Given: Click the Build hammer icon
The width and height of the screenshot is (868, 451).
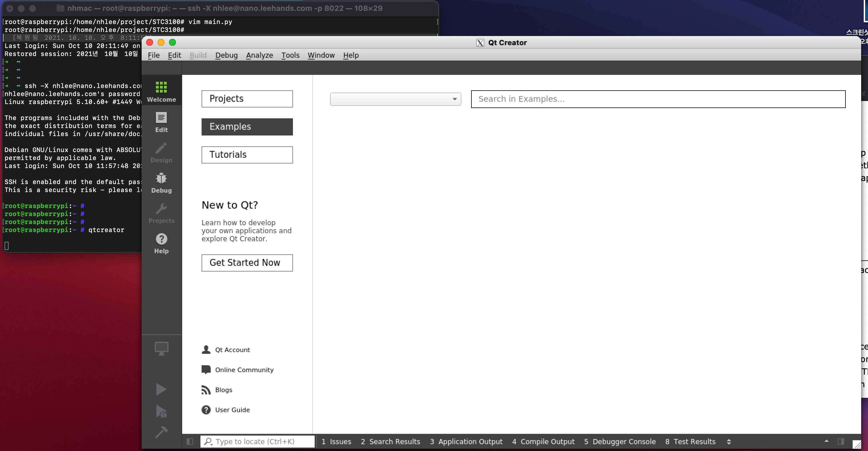Looking at the screenshot, I should click(x=161, y=432).
